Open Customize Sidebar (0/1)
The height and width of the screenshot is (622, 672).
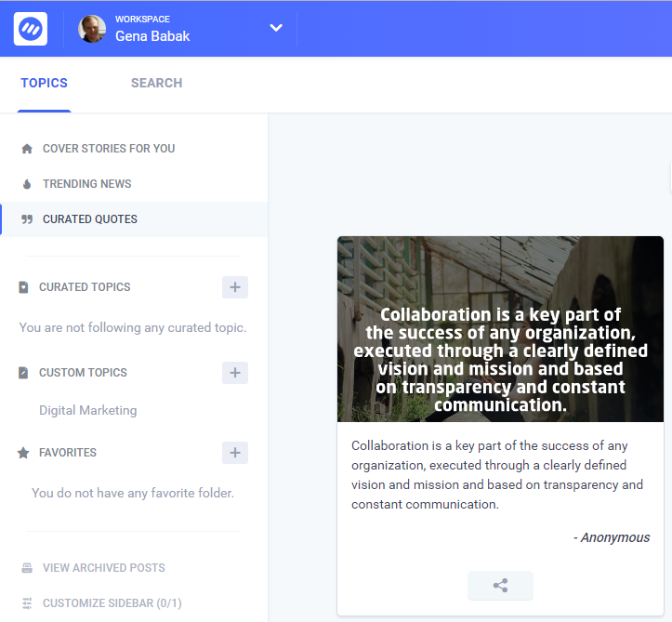pyautogui.click(x=112, y=602)
